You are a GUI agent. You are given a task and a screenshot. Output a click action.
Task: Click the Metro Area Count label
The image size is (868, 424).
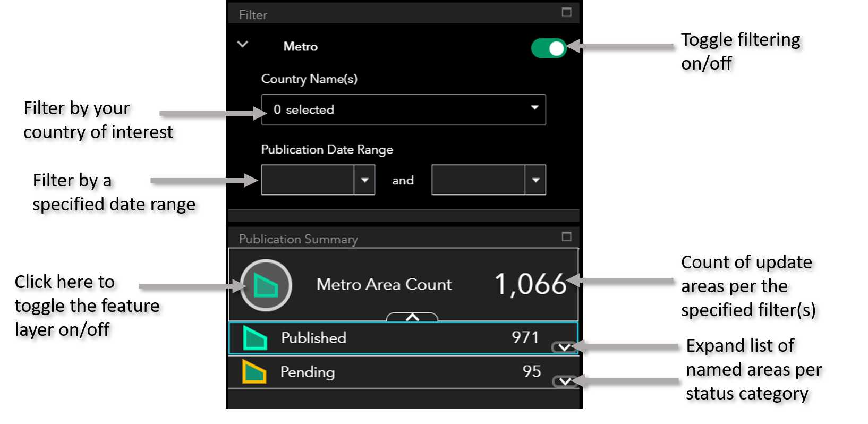tap(384, 285)
